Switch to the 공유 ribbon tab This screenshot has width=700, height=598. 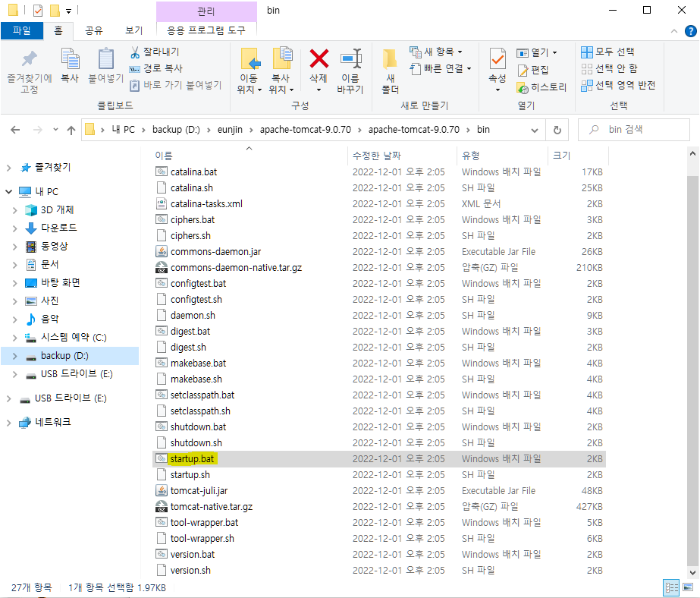(94, 30)
